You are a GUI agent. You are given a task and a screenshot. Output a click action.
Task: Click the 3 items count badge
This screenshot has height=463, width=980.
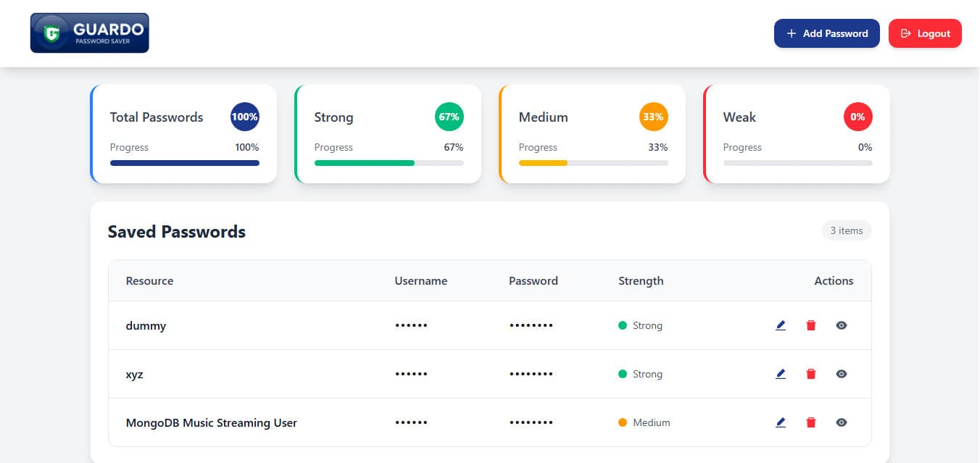coord(846,230)
